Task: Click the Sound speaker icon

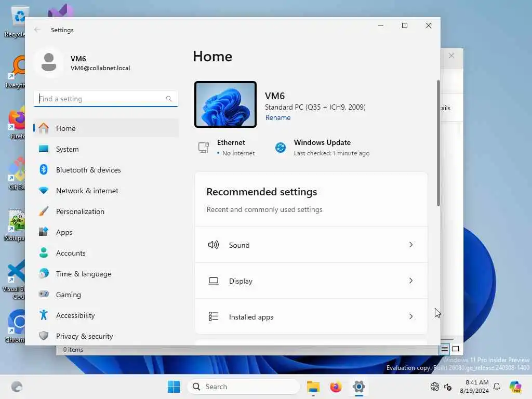Action: point(214,245)
